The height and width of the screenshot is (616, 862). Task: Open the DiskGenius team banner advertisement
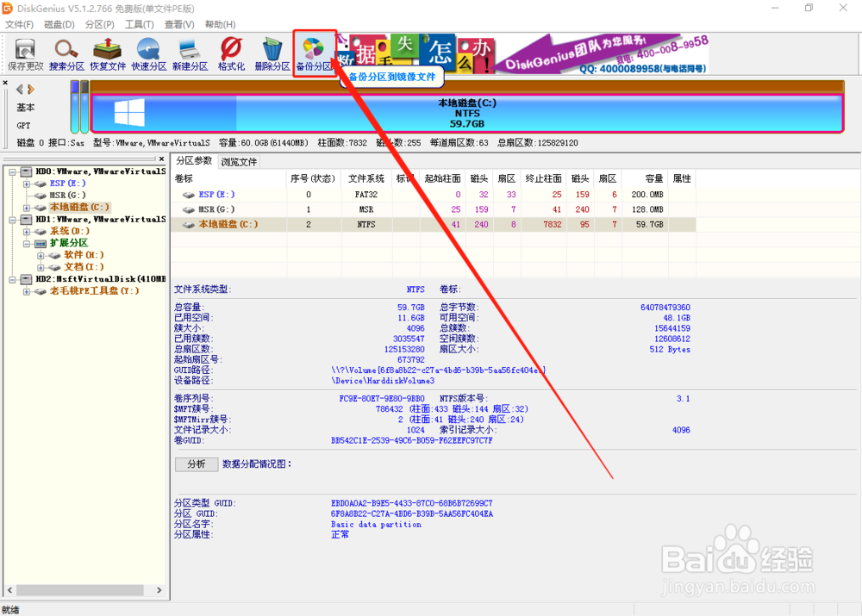coord(602,54)
